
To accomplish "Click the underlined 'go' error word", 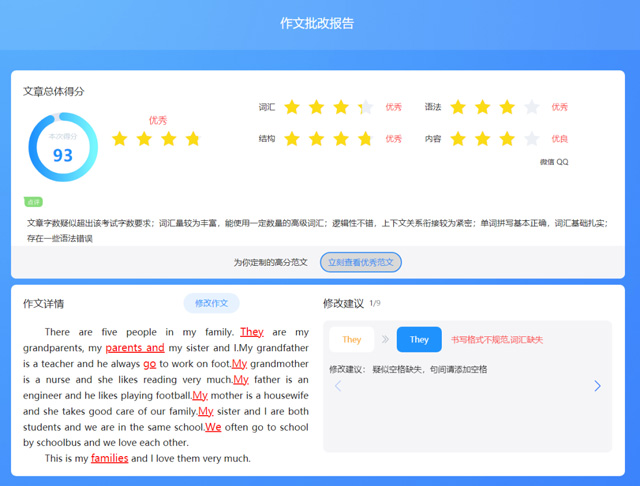I will [x=149, y=364].
